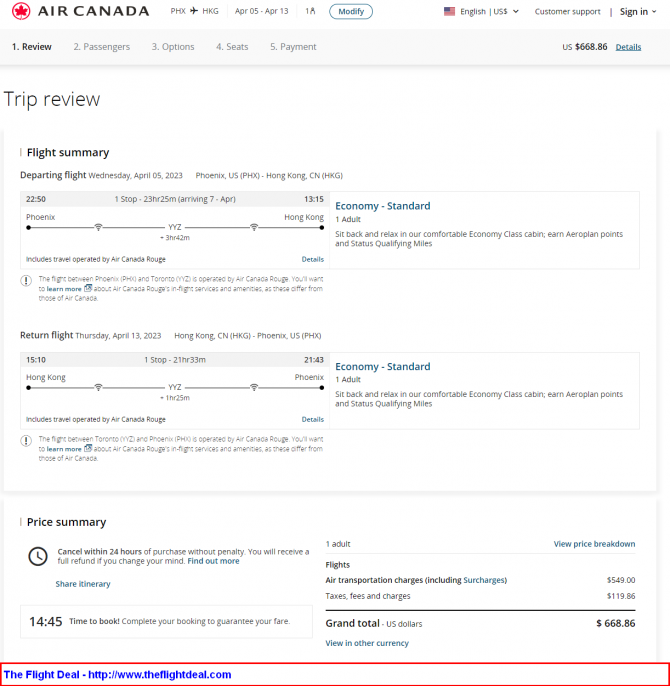Click the airplane icon between PHX and HKG
This screenshot has width=670, height=686.
tap(194, 11)
